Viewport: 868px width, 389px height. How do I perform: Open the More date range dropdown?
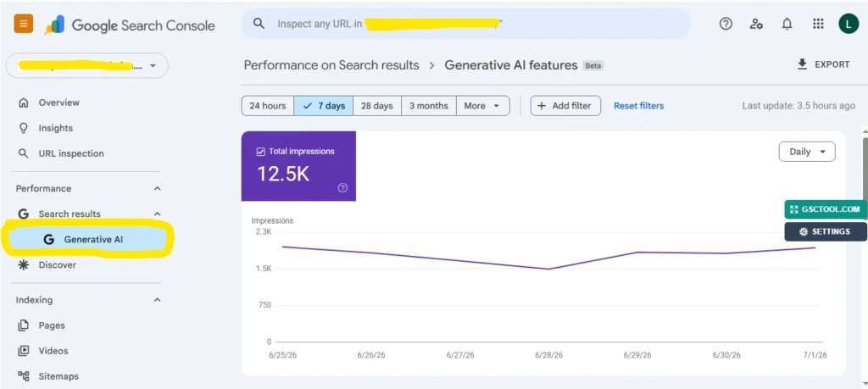(482, 106)
